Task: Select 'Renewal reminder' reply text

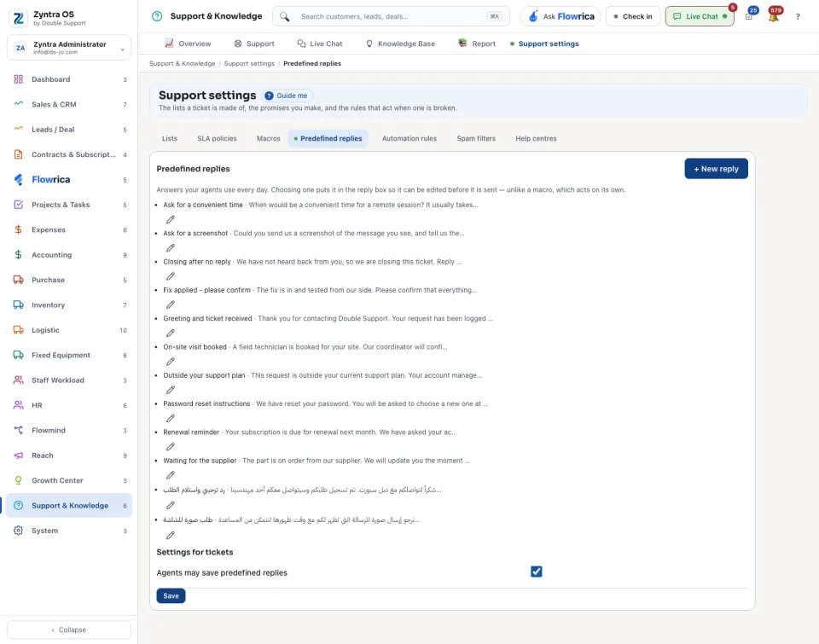Action: click(x=191, y=432)
